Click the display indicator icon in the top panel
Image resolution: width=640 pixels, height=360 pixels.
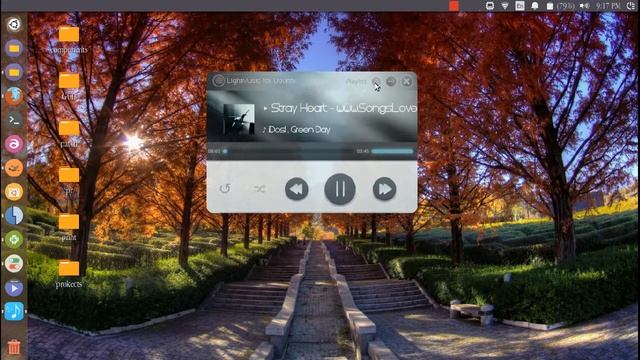click(x=490, y=6)
